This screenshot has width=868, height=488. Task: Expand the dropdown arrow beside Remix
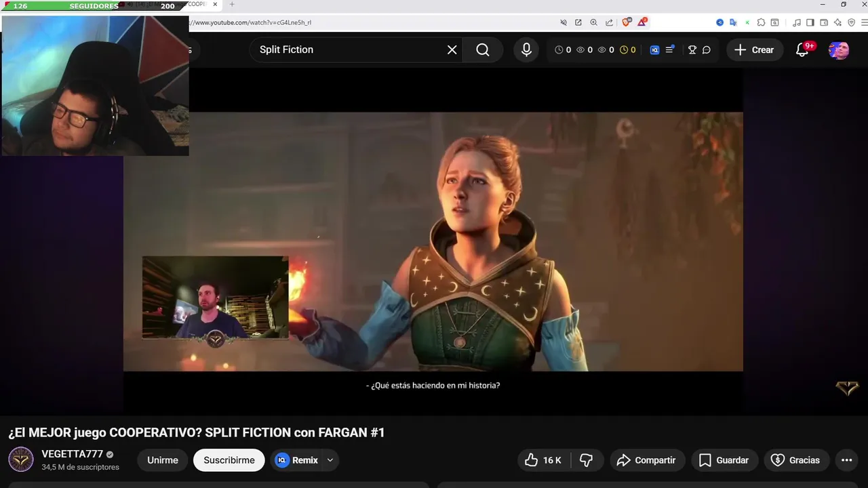330,460
